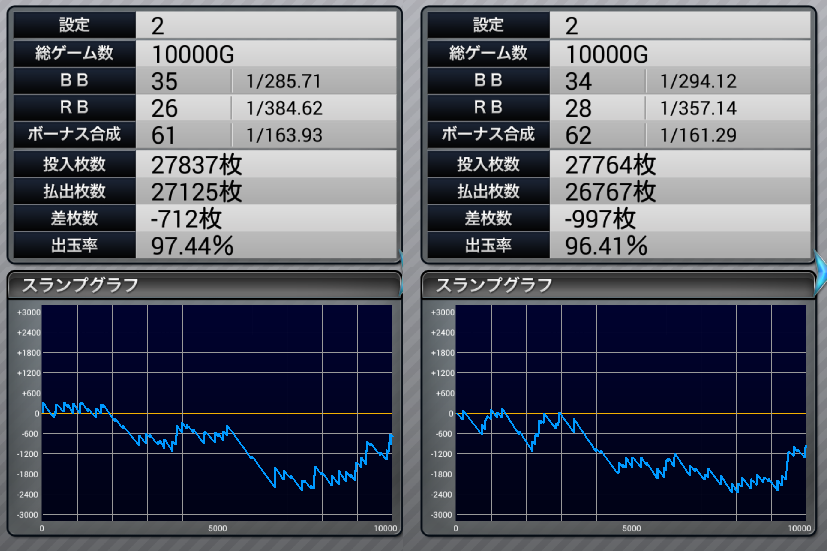Select the inserted coins value 27764枚

[610, 165]
